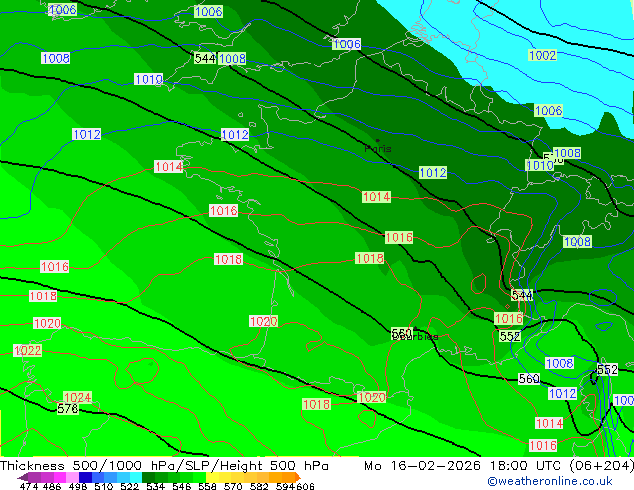The image size is (634, 490).
Task: Click the 1016 label directly above 552
Action: click(509, 319)
